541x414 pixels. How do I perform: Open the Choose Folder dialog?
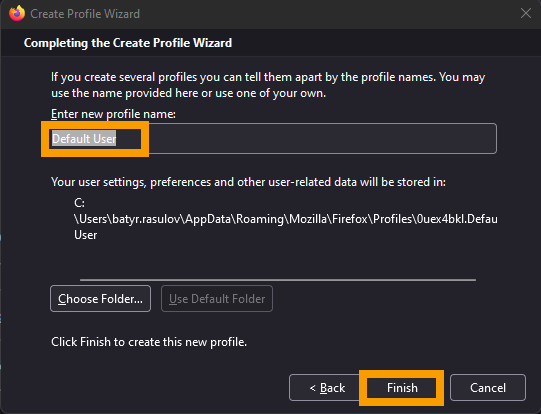[x=100, y=299]
